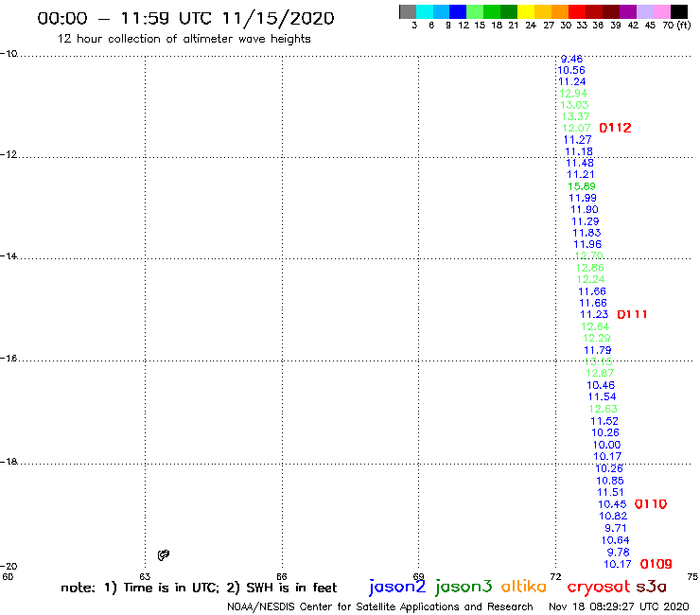Click the wave height value 12.70
Viewport: 700px width, 615px height.
589,255
